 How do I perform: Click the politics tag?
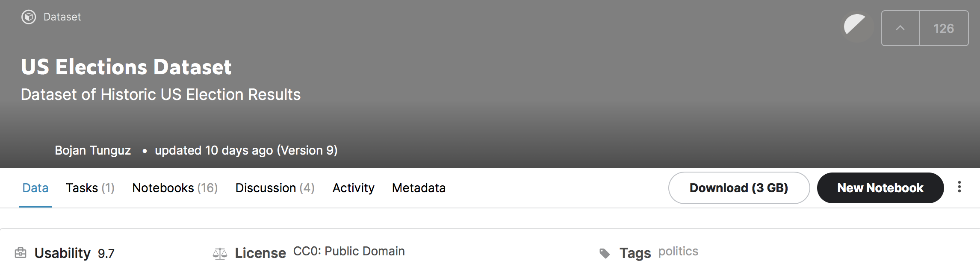click(x=678, y=251)
